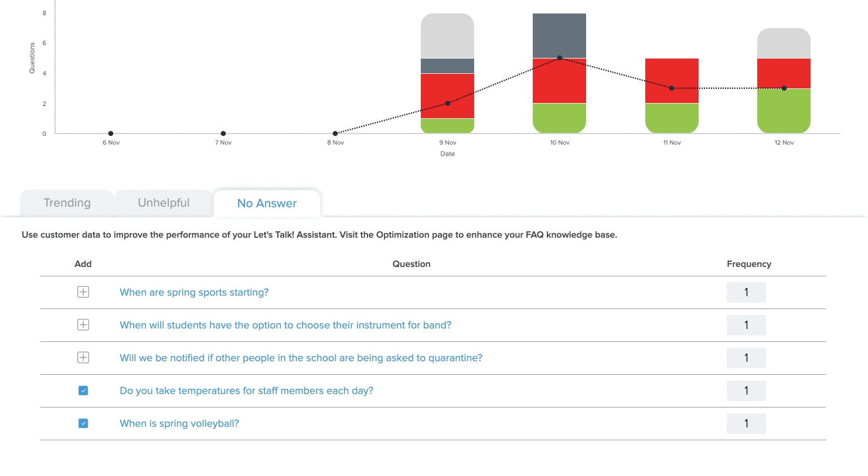This screenshot has height=476, width=868.
Task: Uncheck the spring volleyball question checkbox
Action: (83, 423)
